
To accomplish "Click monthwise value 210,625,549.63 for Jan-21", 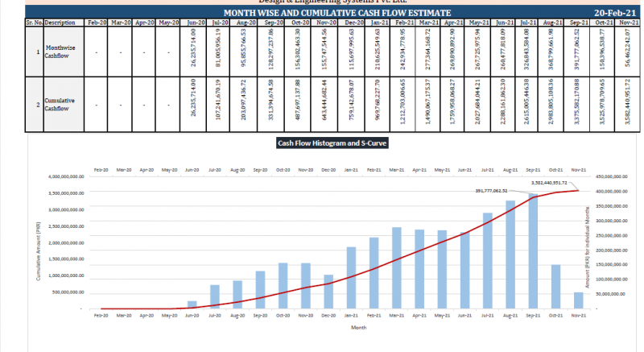I will (377, 48).
